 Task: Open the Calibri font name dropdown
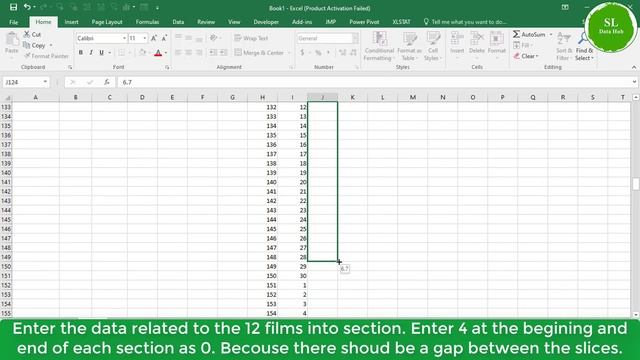(x=124, y=38)
